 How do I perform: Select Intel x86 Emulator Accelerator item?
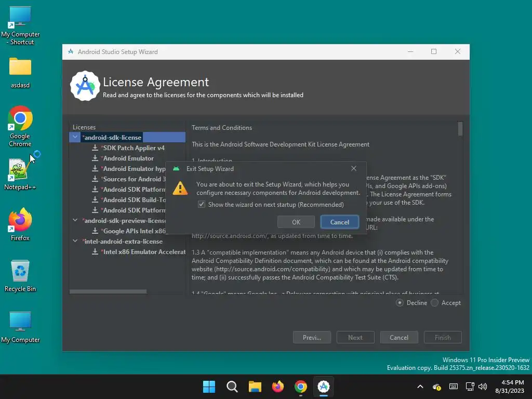[x=143, y=252]
